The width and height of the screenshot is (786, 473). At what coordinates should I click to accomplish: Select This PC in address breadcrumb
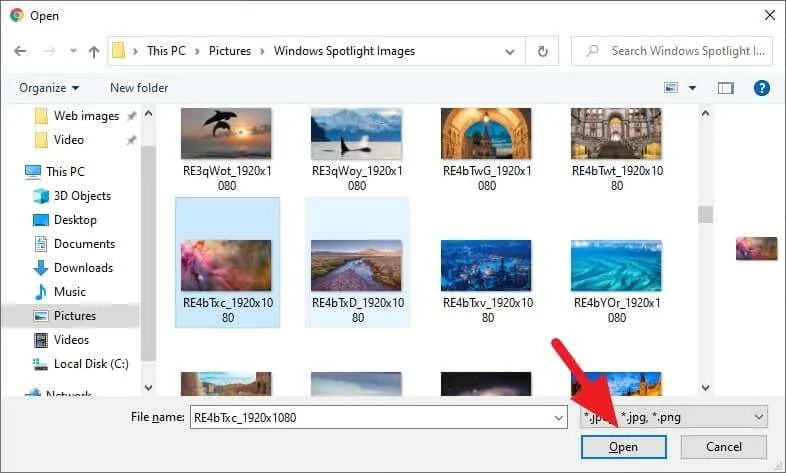click(x=166, y=51)
